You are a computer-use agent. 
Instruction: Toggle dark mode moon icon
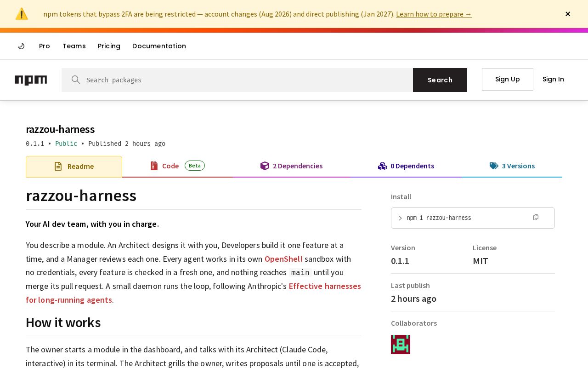tap(21, 46)
